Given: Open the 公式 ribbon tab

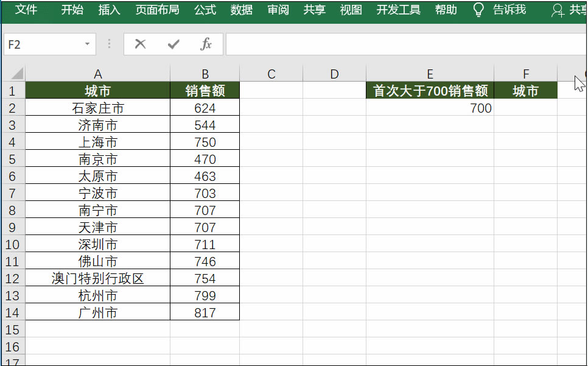Looking at the screenshot, I should point(205,10).
